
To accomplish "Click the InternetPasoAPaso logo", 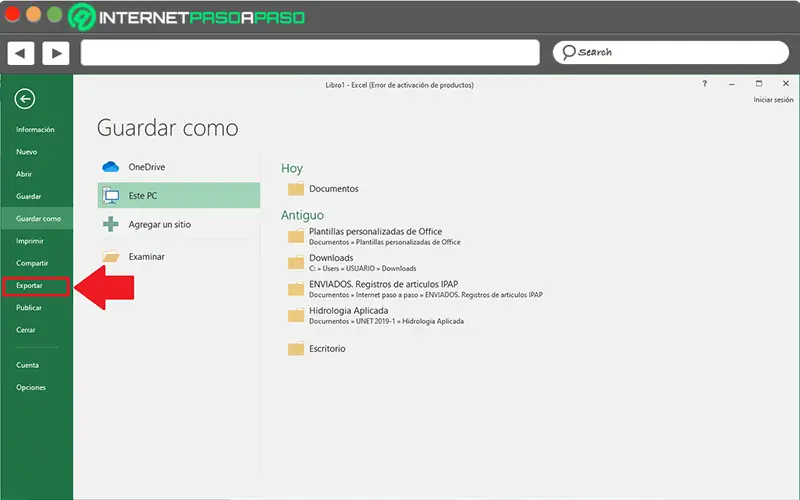I will pyautogui.click(x=186, y=17).
